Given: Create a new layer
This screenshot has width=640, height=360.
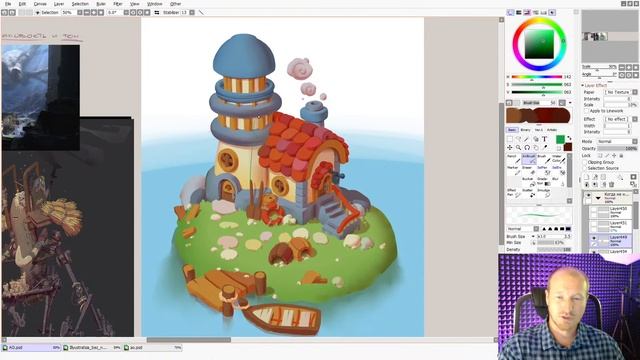Looking at the screenshot, I should pyautogui.click(x=587, y=177).
